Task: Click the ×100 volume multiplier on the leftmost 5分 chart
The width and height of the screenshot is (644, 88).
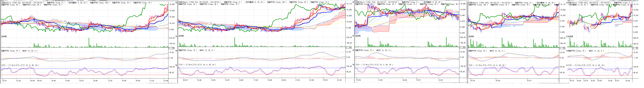Action: tap(172, 48)
